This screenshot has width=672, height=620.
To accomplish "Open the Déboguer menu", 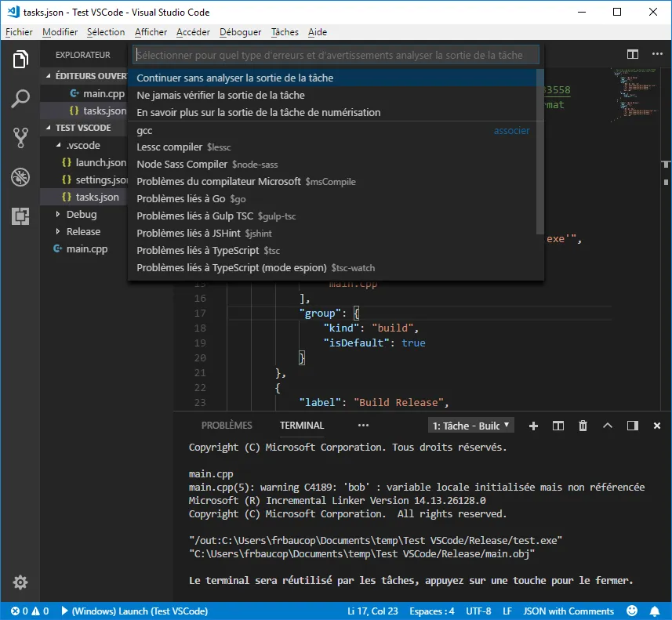I will [240, 32].
